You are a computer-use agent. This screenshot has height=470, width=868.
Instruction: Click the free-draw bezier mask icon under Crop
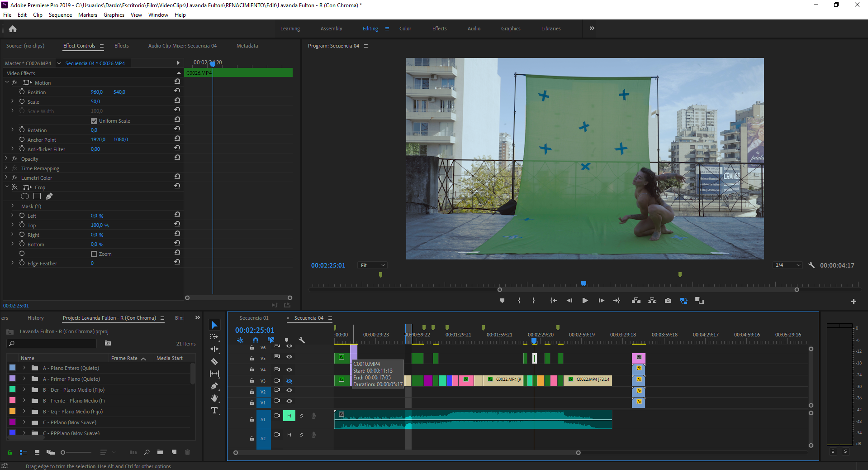pos(49,196)
